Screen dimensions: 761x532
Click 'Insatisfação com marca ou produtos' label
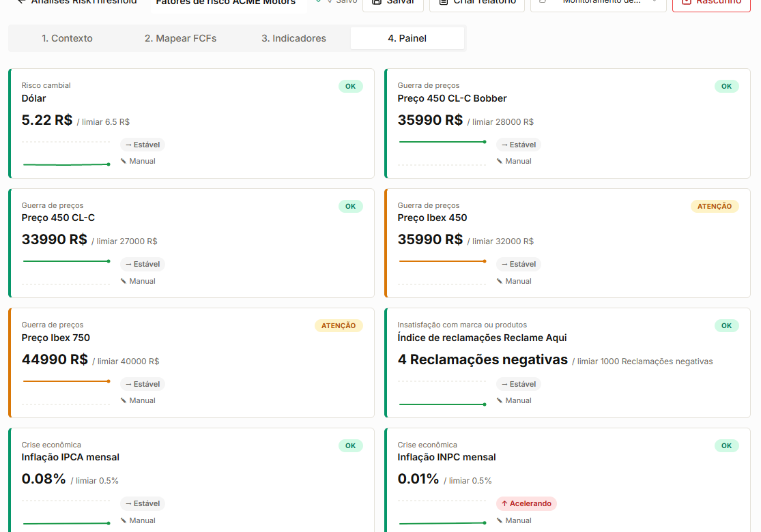pos(462,325)
